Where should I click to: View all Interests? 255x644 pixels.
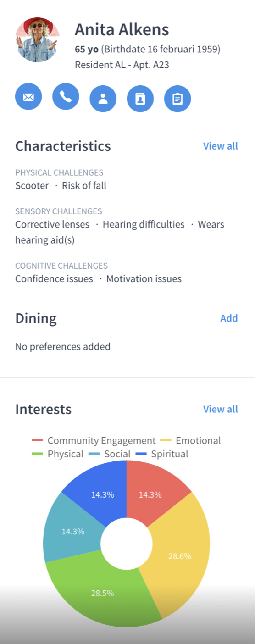[x=221, y=409]
